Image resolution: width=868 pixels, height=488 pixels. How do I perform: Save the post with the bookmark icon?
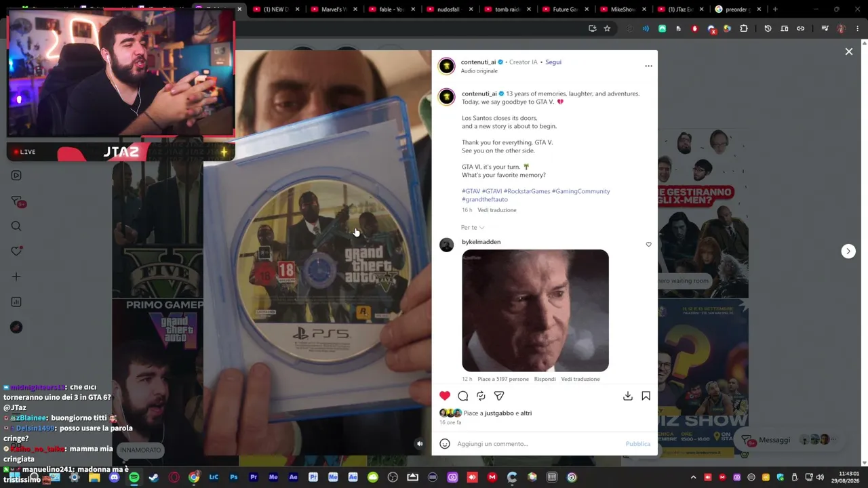click(646, 396)
